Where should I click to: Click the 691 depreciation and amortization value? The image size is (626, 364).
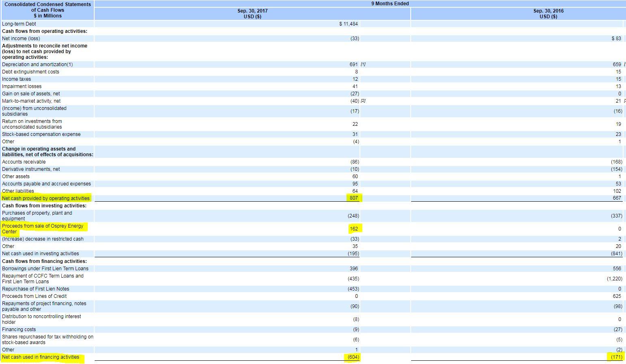pos(354,65)
